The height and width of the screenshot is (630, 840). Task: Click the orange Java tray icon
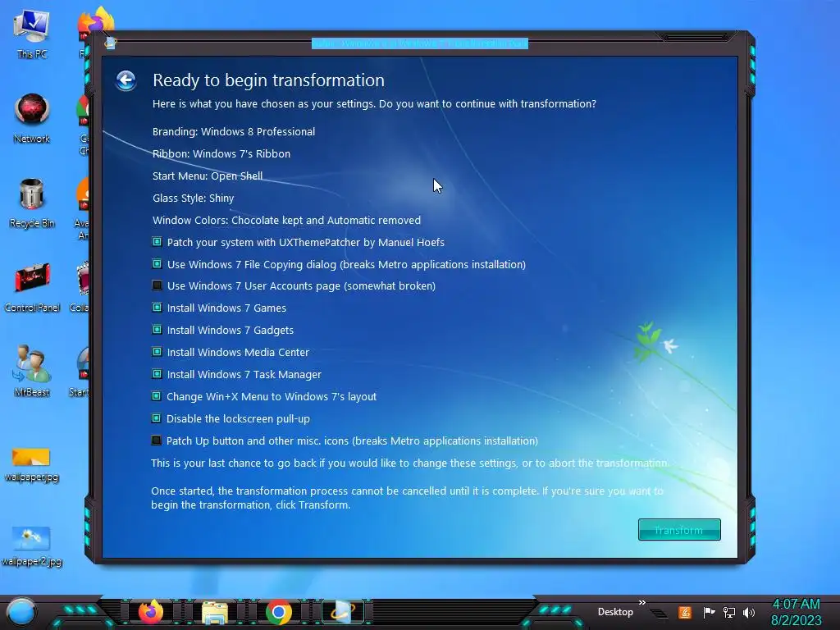685,612
